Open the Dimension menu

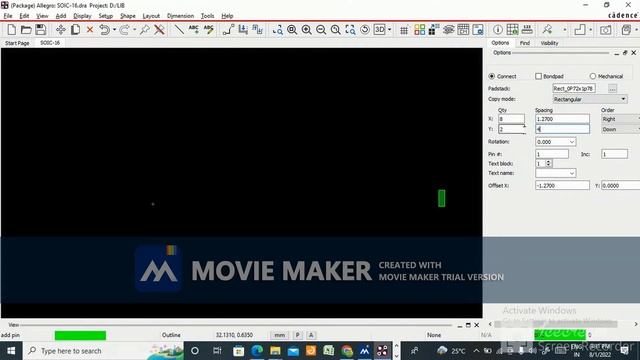click(180, 16)
